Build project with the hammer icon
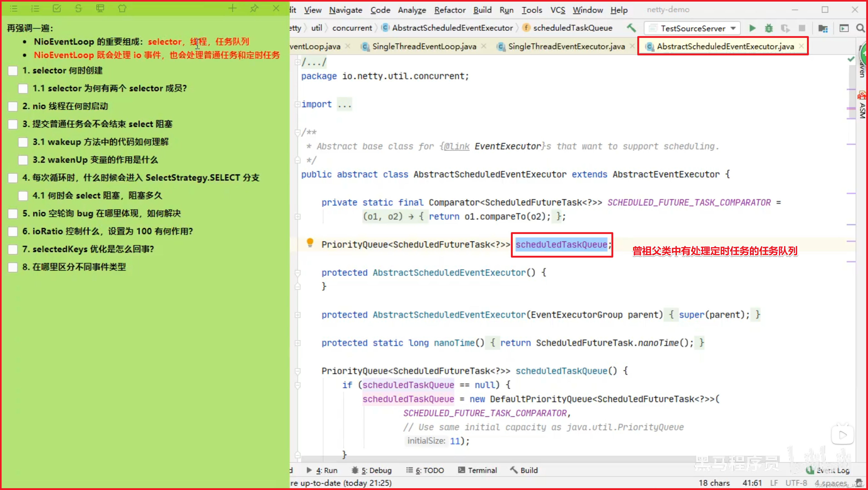The image size is (868, 490). pos(631,28)
